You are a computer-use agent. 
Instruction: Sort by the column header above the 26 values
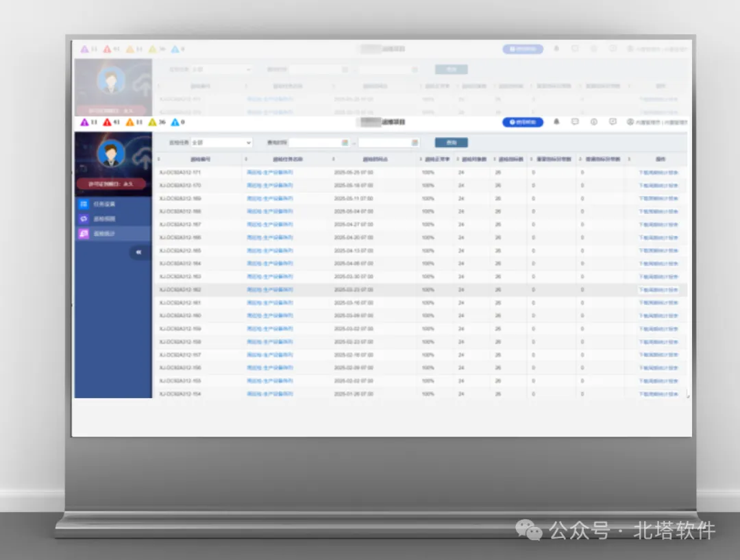pyautogui.click(x=510, y=160)
